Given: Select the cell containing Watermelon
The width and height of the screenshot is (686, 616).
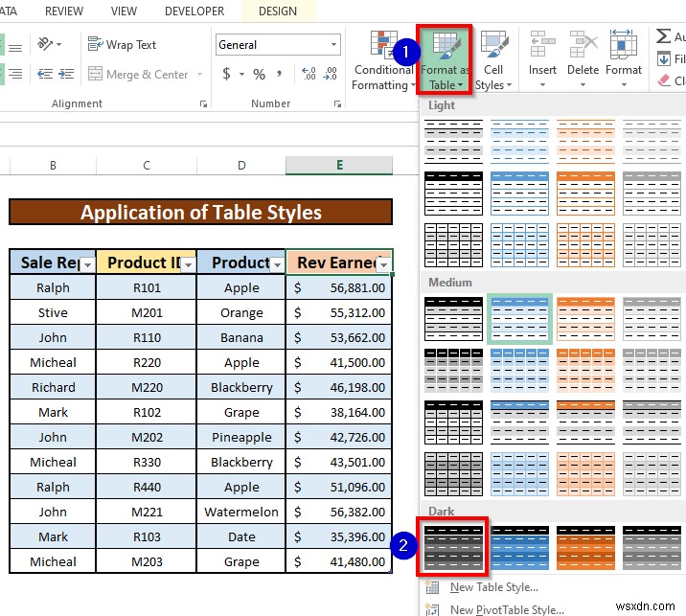Looking at the screenshot, I should tap(241, 512).
